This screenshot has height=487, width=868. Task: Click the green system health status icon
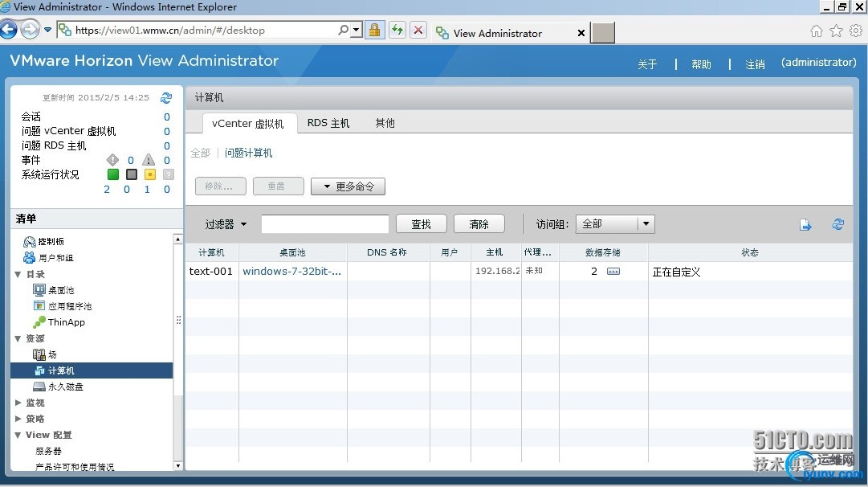pyautogui.click(x=113, y=174)
